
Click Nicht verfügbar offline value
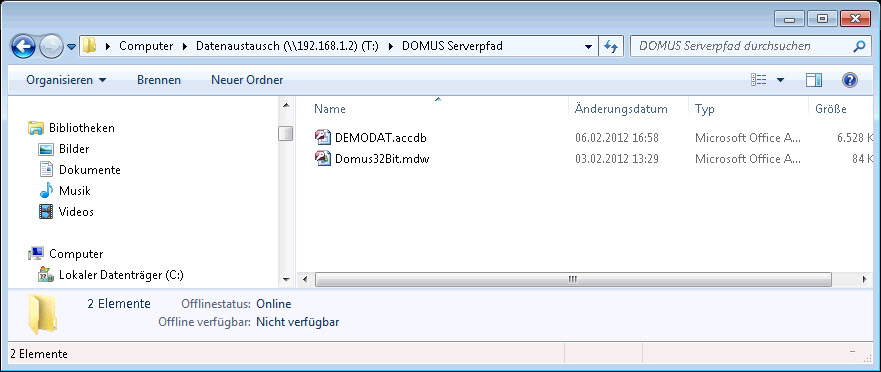(298, 322)
